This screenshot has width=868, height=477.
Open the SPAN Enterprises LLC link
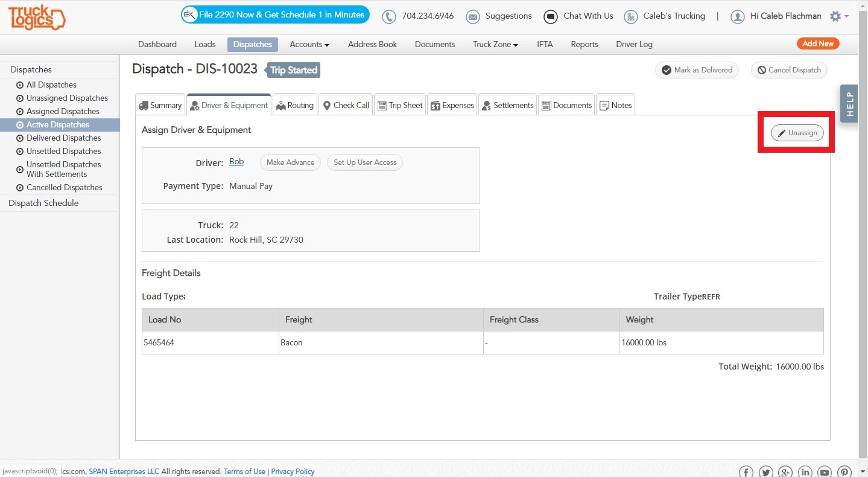pyautogui.click(x=124, y=472)
